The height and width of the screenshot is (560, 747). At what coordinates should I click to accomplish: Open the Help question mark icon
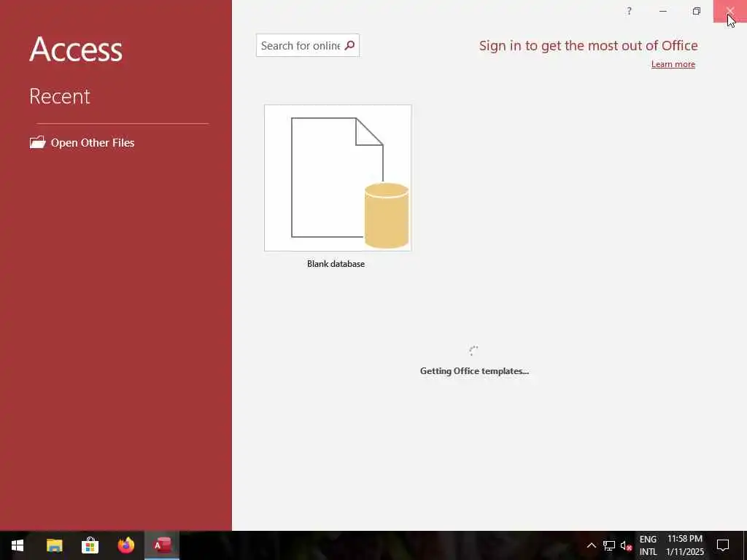click(630, 11)
